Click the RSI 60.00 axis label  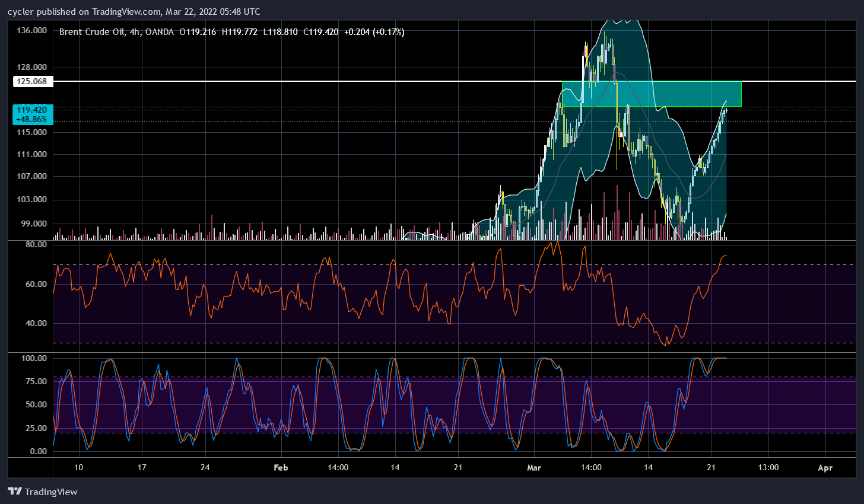(x=36, y=284)
